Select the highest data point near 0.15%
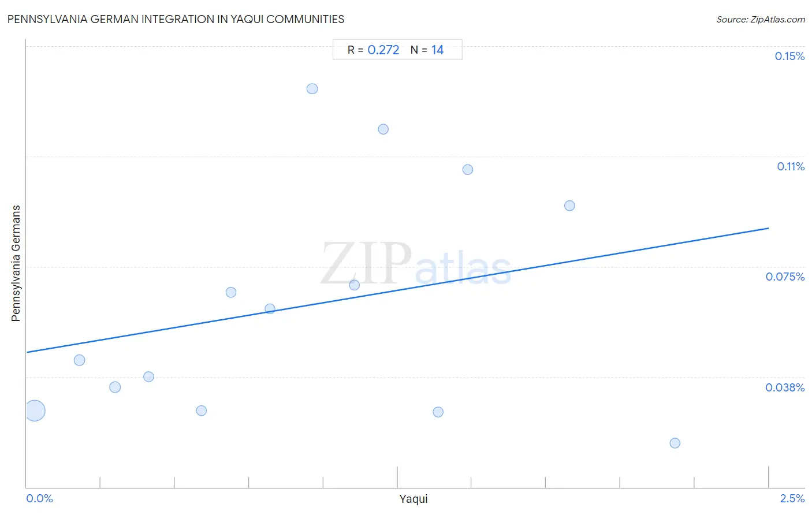 (312, 88)
